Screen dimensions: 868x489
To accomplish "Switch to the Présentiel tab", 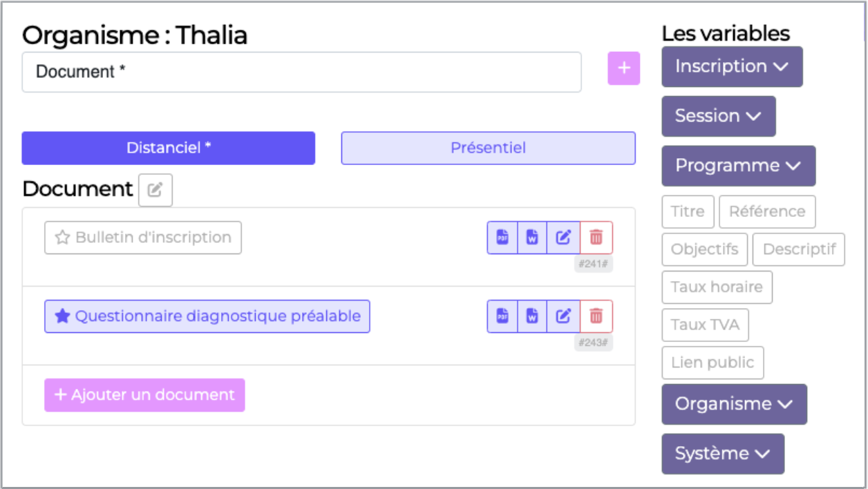I will 488,148.
